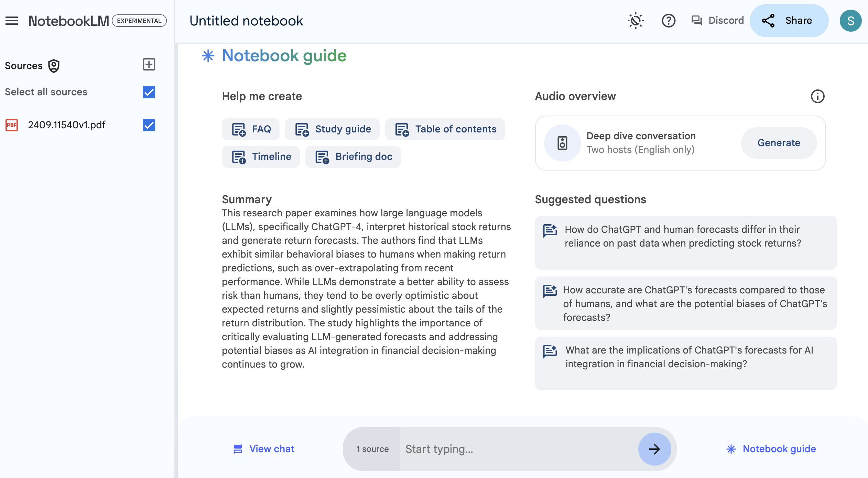Image resolution: width=868 pixels, height=478 pixels.
Task: Open the Discord link
Action: click(717, 21)
